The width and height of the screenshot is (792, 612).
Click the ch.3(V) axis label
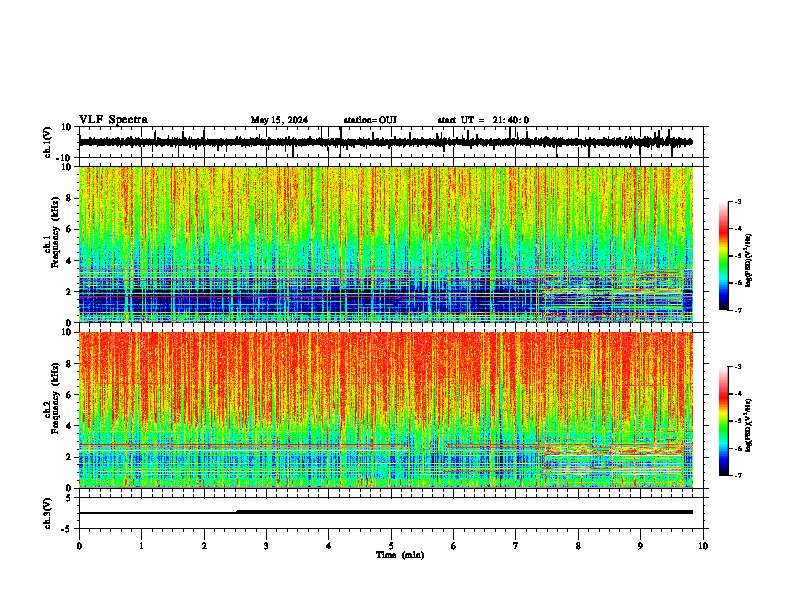(x=48, y=513)
